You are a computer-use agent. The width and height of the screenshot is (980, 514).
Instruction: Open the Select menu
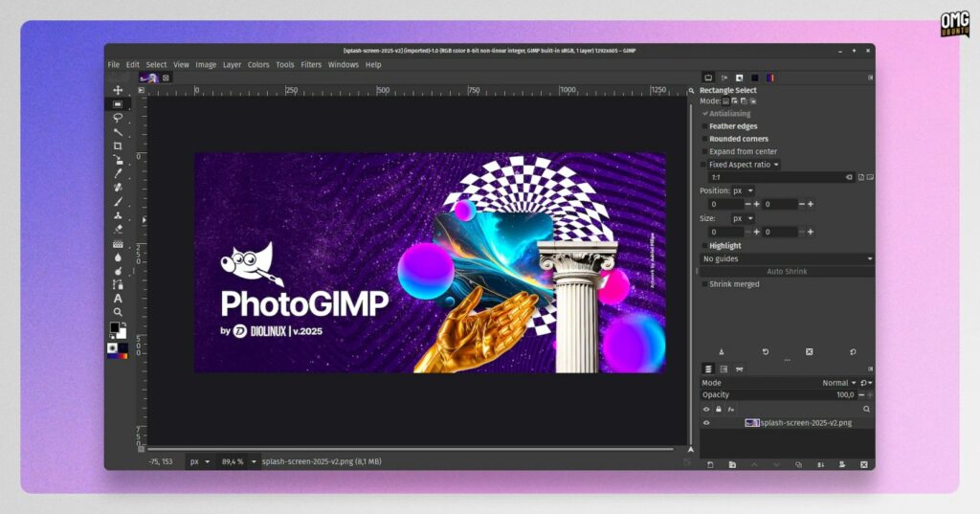pyautogui.click(x=156, y=64)
